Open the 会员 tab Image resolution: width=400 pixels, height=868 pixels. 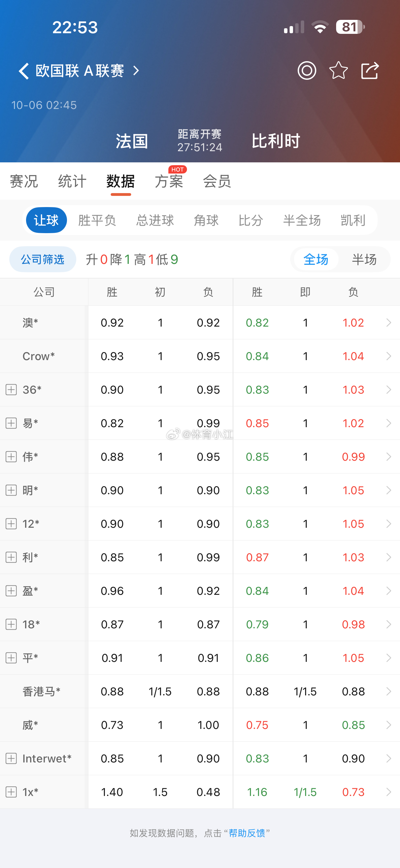click(x=217, y=181)
